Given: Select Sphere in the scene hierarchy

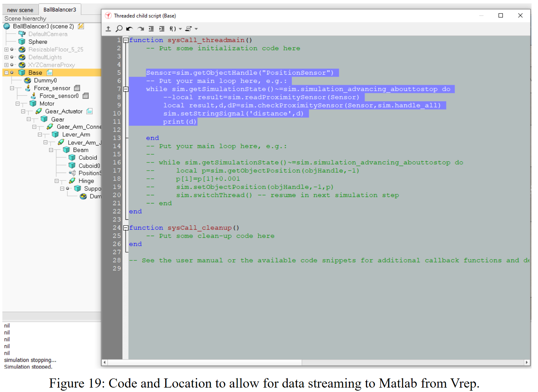Looking at the screenshot, I should 38,42.
